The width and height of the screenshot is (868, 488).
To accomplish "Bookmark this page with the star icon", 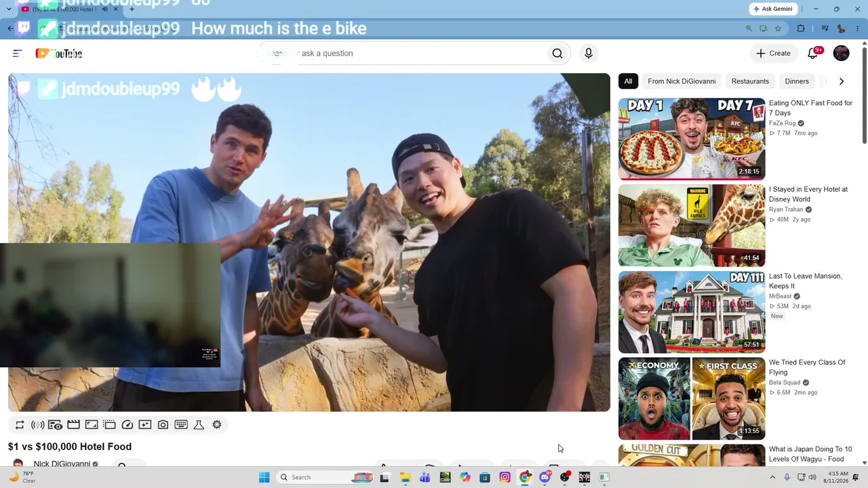I will [x=778, y=28].
